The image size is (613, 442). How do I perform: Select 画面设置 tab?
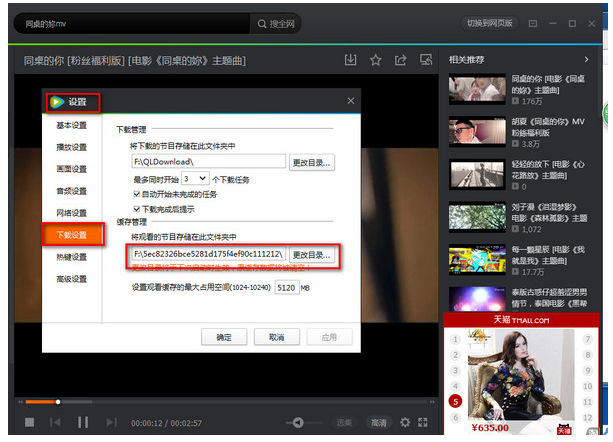pos(72,169)
